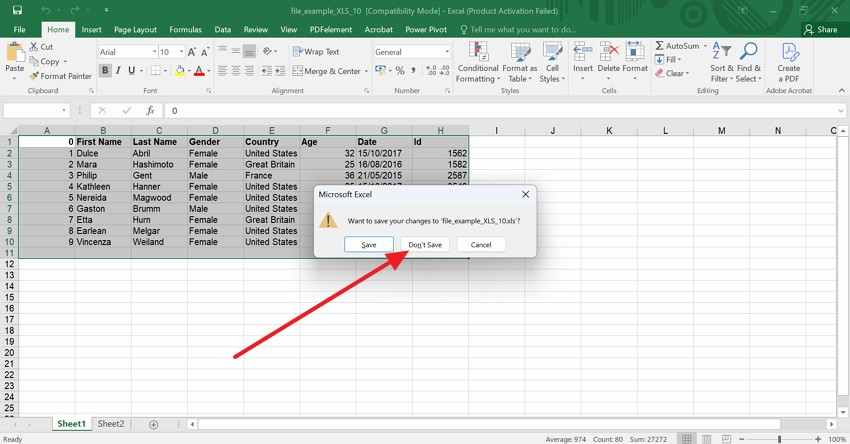
Task: Apply the red Font Color A
Action: [x=199, y=70]
